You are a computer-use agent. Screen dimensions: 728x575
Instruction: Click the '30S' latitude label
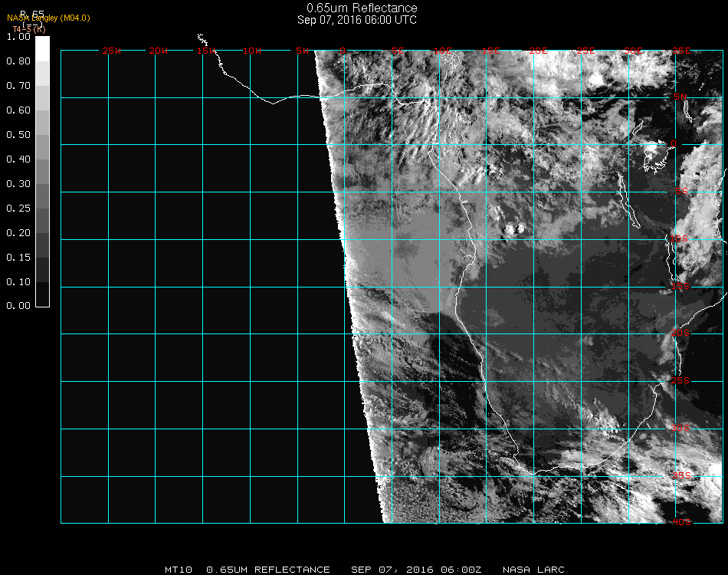(x=680, y=428)
